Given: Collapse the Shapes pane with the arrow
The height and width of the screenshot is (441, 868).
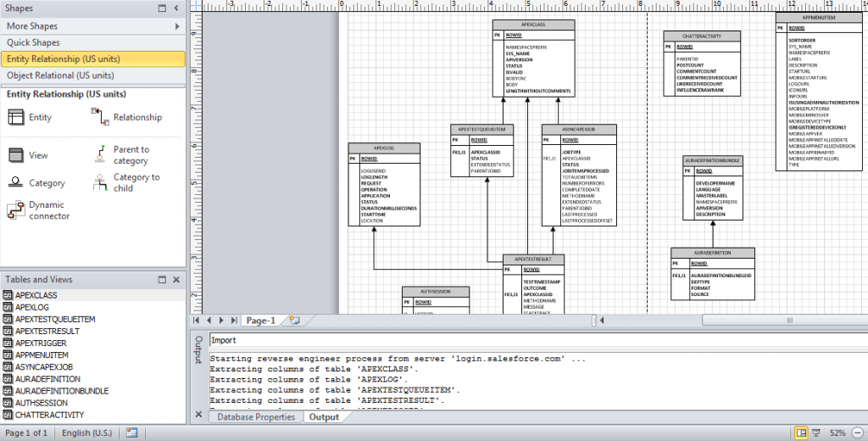Looking at the screenshot, I should click(x=176, y=8).
